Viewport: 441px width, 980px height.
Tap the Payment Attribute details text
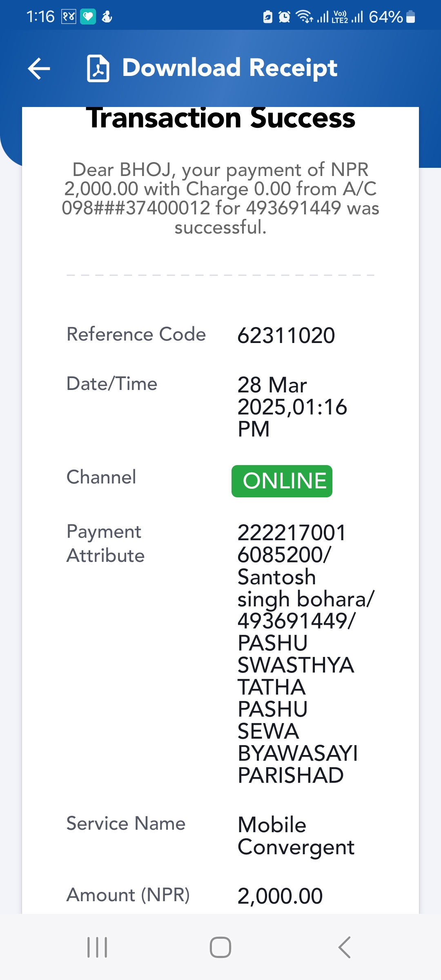point(306,654)
